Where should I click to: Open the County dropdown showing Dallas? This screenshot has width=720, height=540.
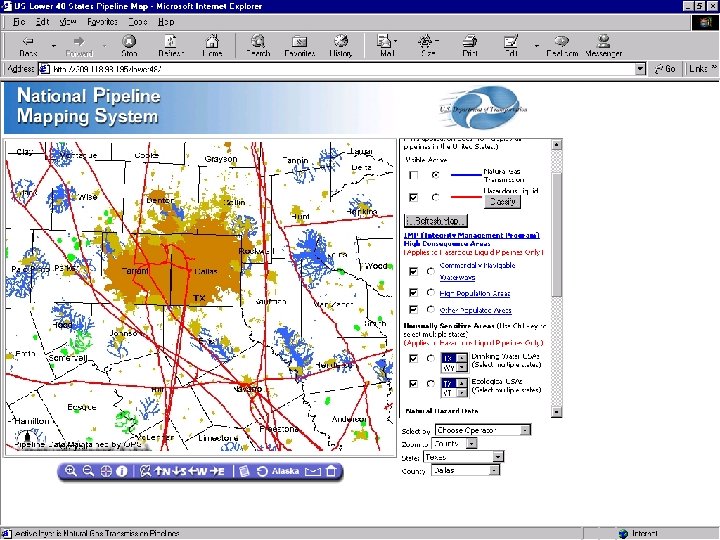pyautogui.click(x=464, y=470)
